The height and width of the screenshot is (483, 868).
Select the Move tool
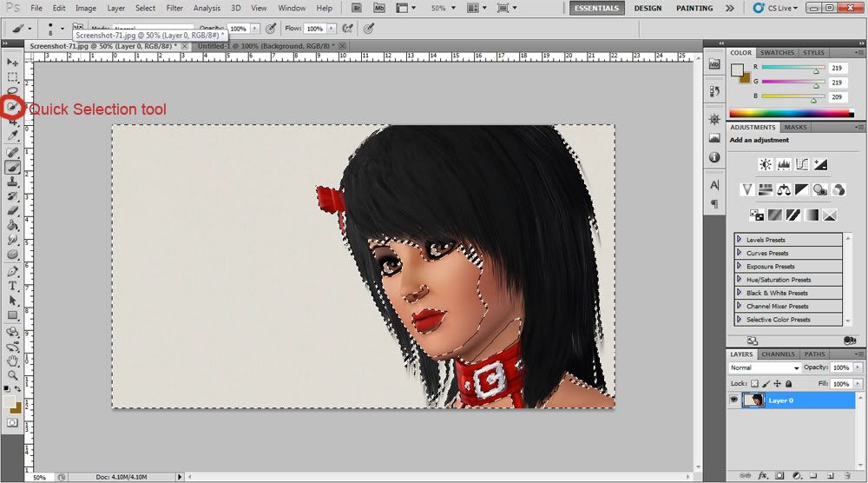12,62
